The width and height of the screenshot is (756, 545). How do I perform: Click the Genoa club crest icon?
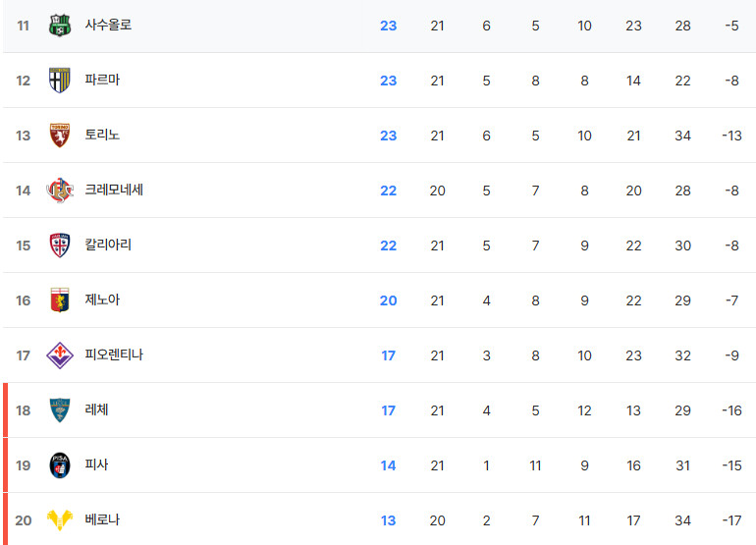[x=60, y=300]
